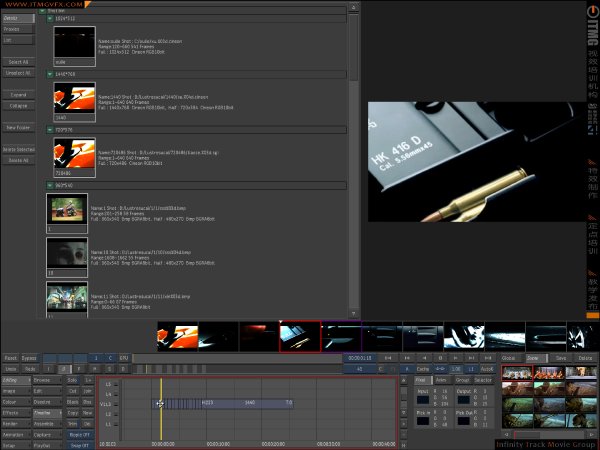This screenshot has height=450, width=600.
Task: Click the Input colour swatch
Action: click(423, 400)
